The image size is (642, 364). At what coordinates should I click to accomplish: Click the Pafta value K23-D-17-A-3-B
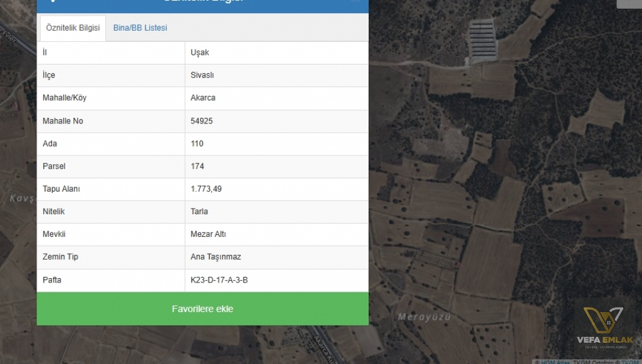[x=220, y=280]
